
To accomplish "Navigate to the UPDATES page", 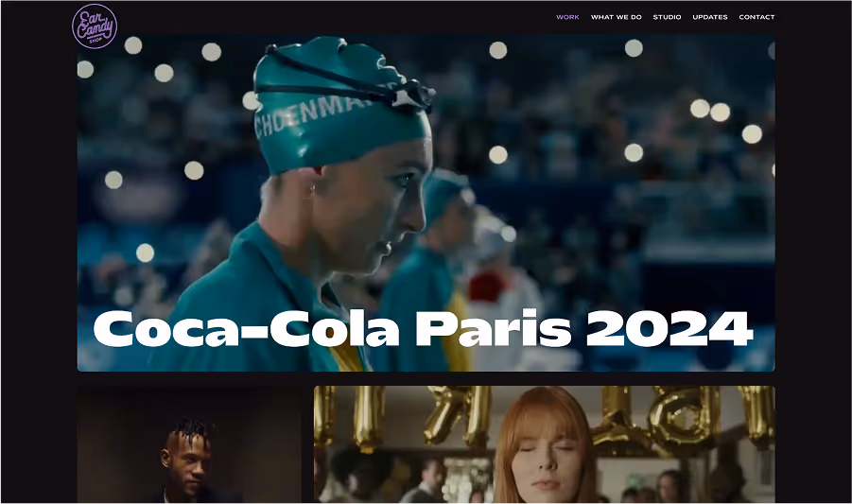I will point(709,17).
